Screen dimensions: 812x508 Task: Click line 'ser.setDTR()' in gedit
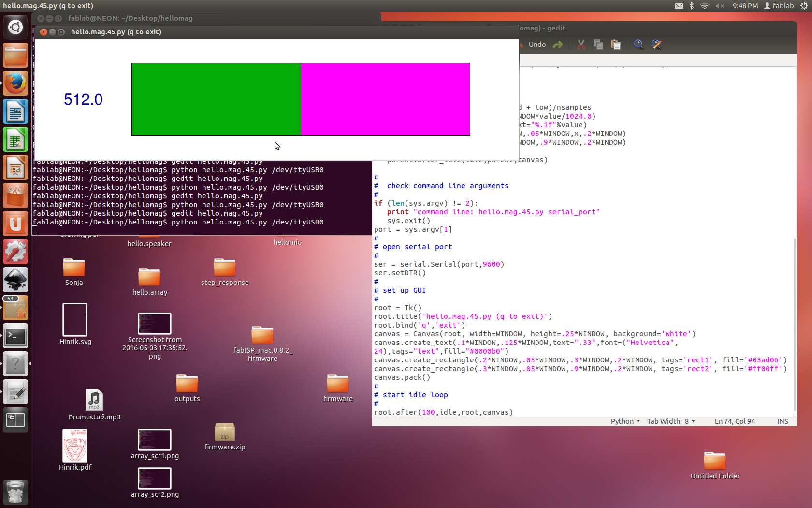tap(400, 273)
